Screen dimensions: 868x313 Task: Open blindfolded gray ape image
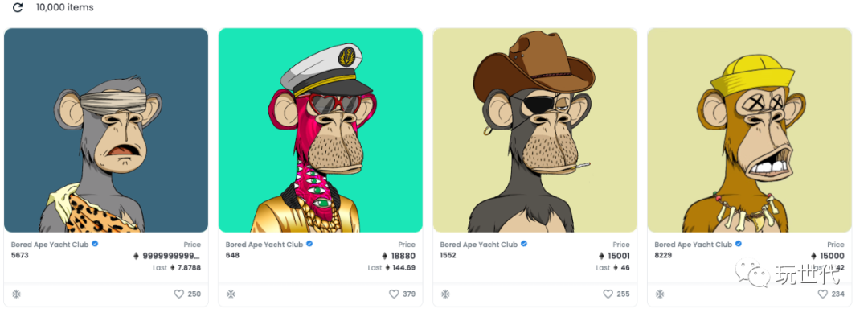(106, 130)
